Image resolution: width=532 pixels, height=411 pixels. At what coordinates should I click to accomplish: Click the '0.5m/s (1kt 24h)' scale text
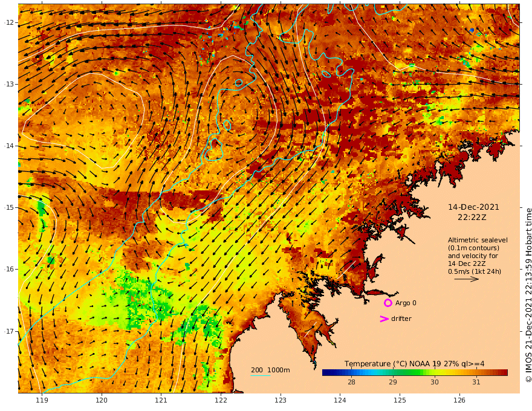click(x=475, y=271)
